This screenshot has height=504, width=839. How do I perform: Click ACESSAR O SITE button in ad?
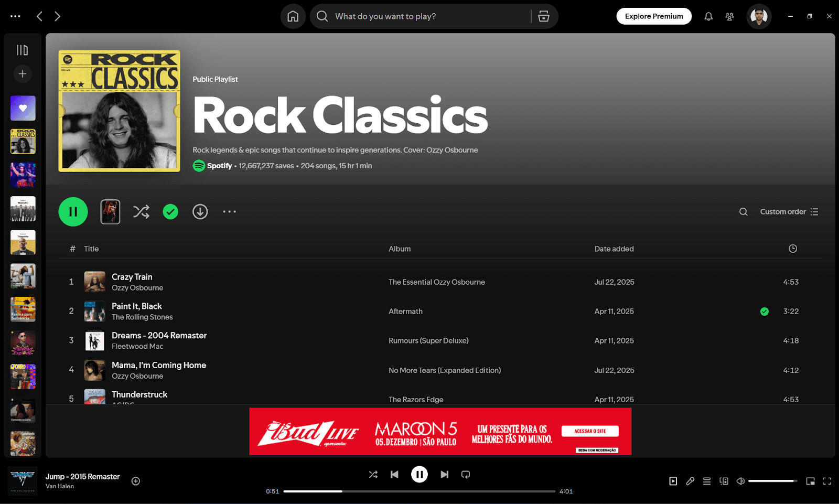point(590,431)
